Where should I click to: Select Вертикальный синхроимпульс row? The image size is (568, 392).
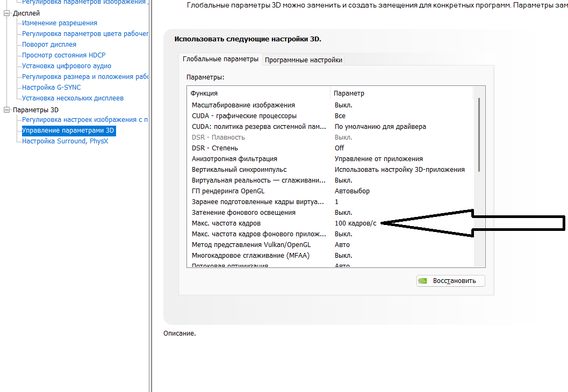329,169
